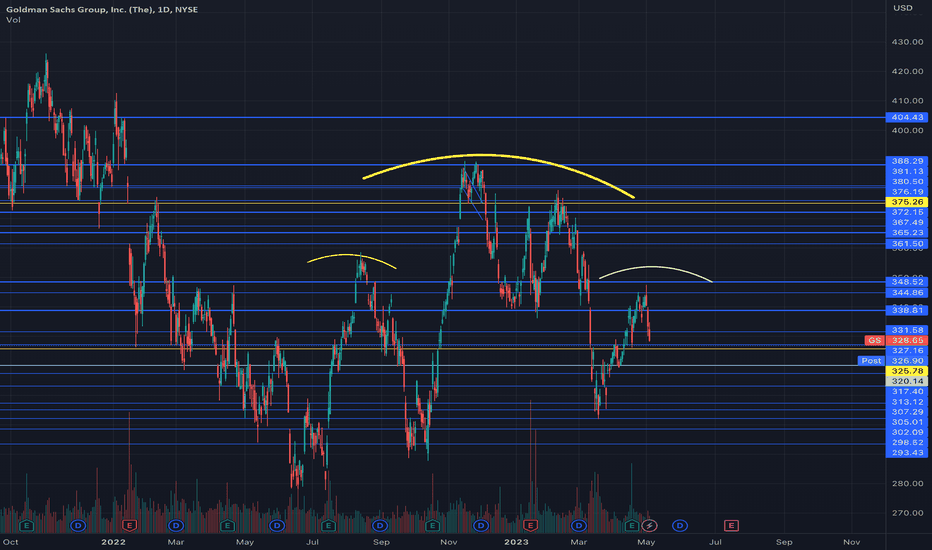Viewport: 932px width, 550px height.
Task: Select the 381.13 price line label
Action: pyautogui.click(x=907, y=171)
